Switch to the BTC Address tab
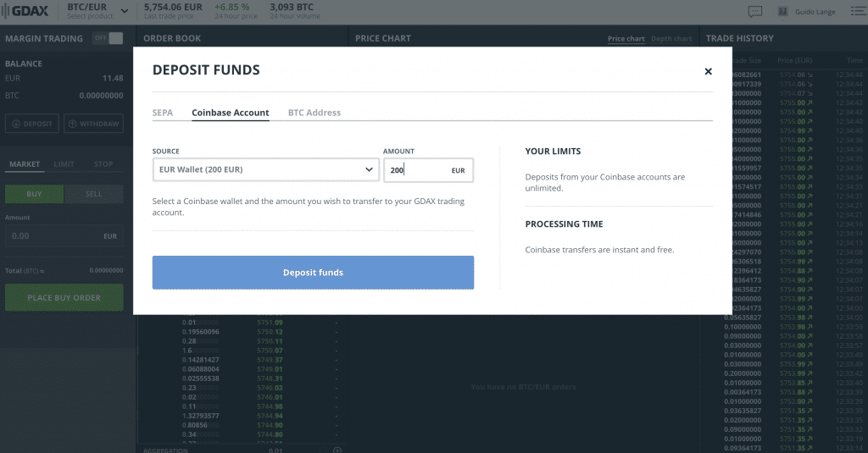 [314, 113]
